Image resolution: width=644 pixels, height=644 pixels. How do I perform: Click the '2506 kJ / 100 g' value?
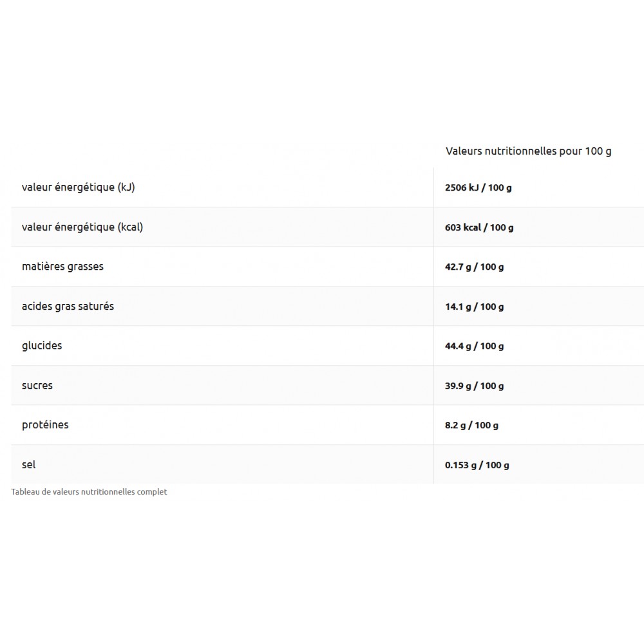[478, 188]
